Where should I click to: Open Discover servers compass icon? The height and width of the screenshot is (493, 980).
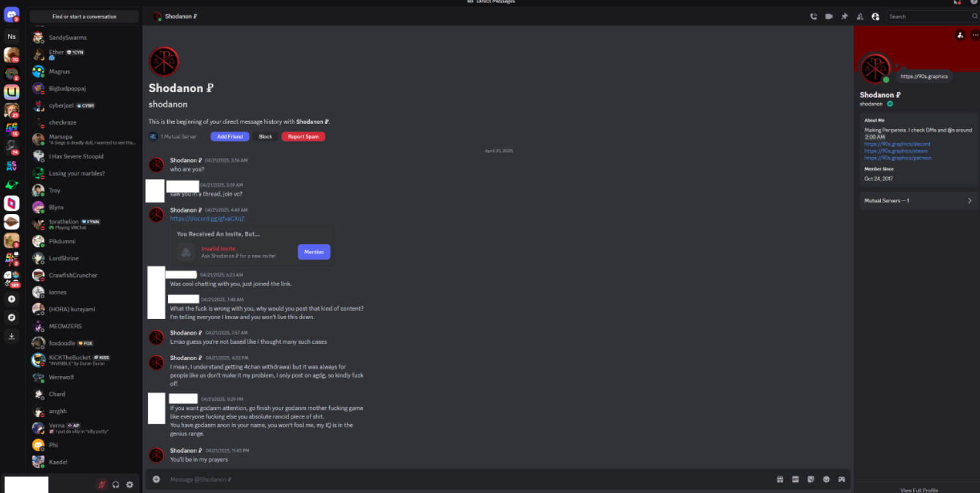click(x=12, y=318)
